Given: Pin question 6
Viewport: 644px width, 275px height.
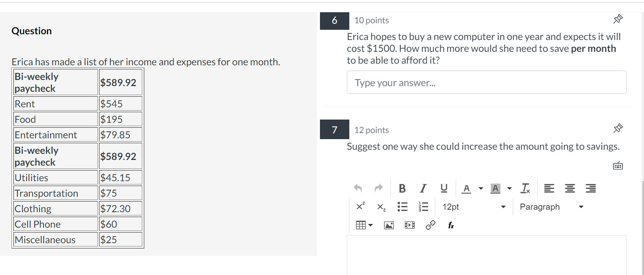Looking at the screenshot, I should point(618,19).
